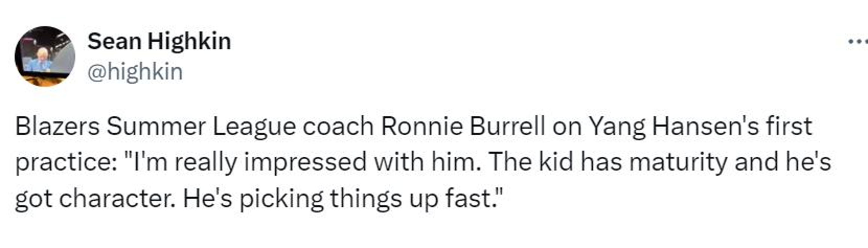Select the word "practice:" in the tweet
Viewport: 868px width, 248px height.
[66, 162]
